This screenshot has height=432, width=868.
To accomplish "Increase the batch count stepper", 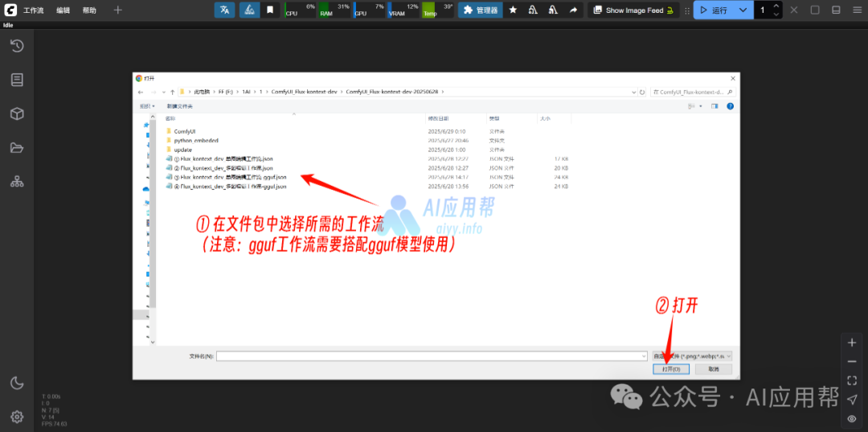I will click(x=776, y=6).
